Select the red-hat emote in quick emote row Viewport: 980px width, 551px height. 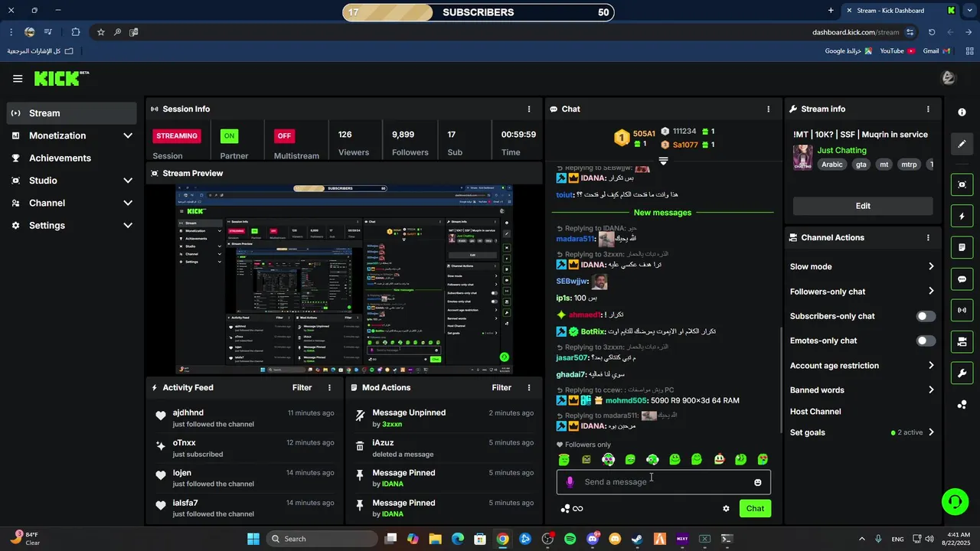point(719,459)
